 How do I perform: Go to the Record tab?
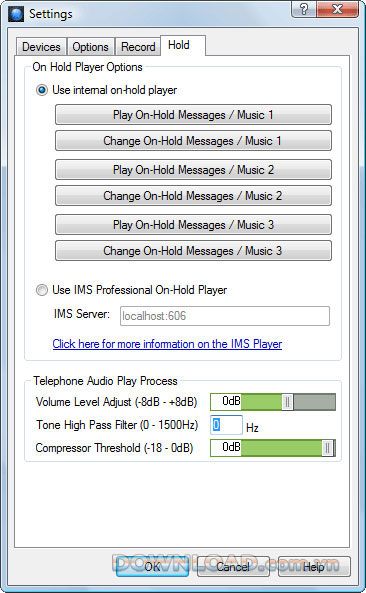[x=138, y=47]
